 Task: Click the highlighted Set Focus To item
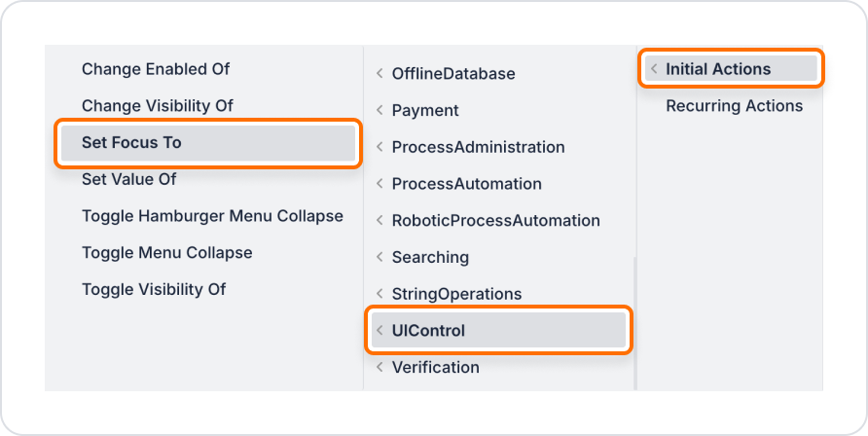pyautogui.click(x=208, y=143)
